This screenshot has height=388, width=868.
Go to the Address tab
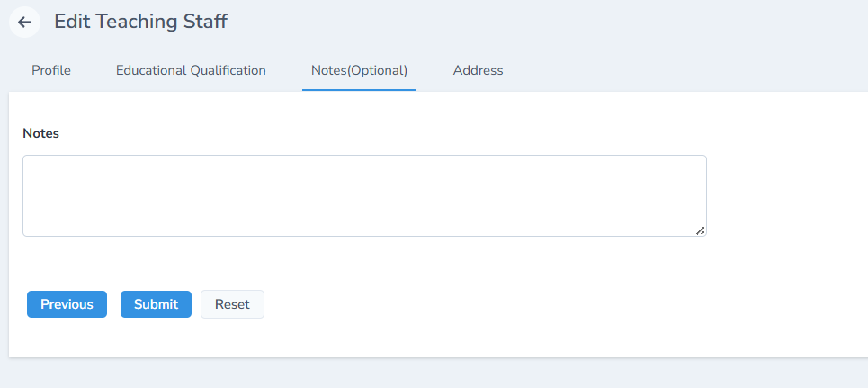pos(478,70)
